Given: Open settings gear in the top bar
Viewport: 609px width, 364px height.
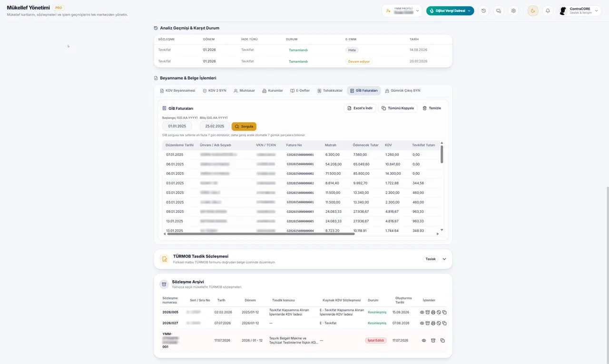Looking at the screenshot, I should (513, 11).
